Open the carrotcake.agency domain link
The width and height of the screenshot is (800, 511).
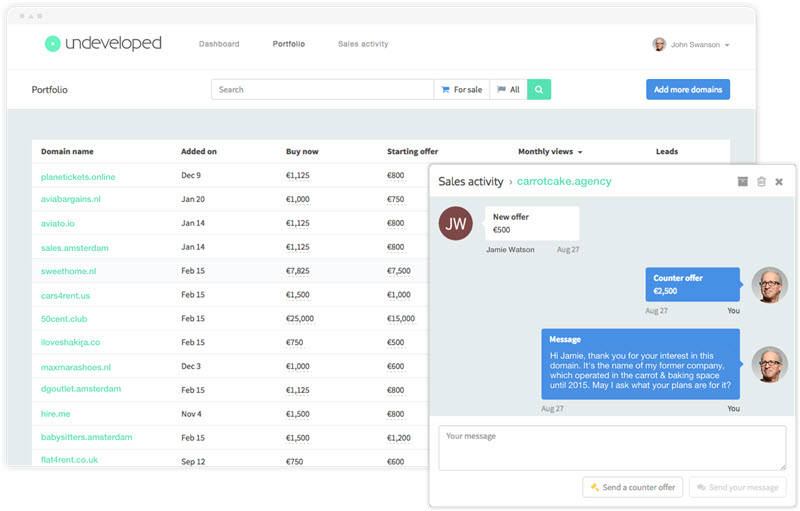[564, 181]
